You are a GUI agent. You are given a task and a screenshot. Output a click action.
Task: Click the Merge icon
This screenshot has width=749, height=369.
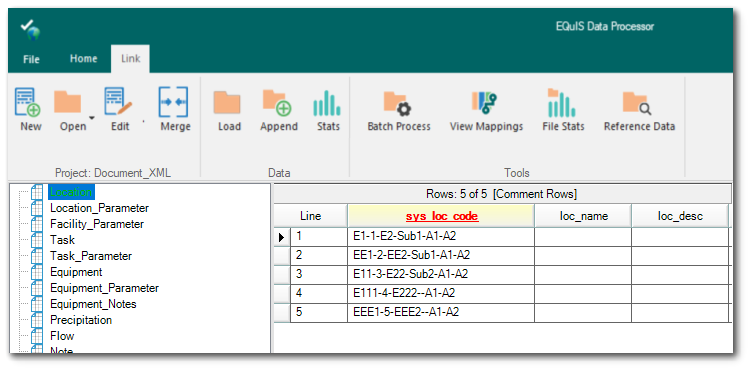tap(173, 101)
